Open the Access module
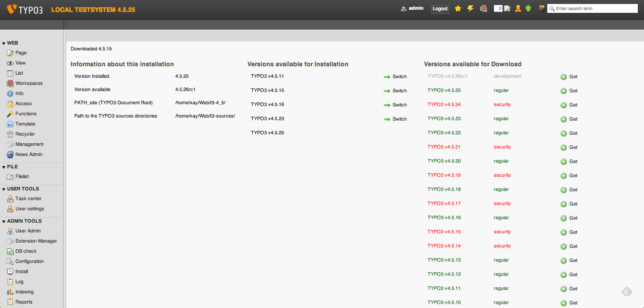644x308 pixels. pyautogui.click(x=19, y=104)
